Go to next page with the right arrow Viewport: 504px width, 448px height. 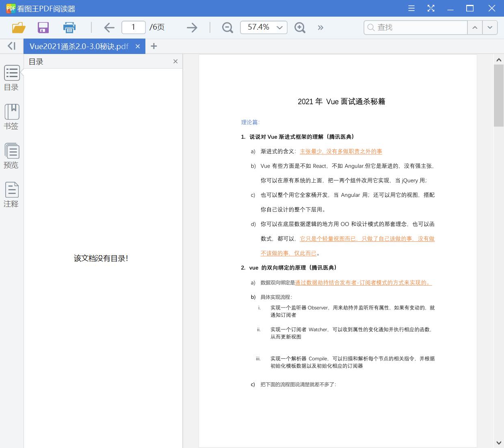coord(192,28)
